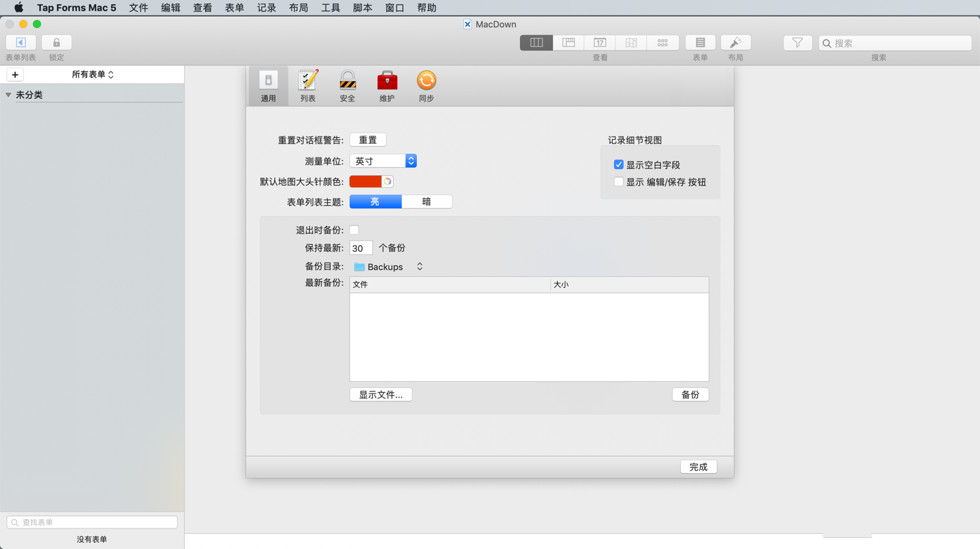980x549 pixels.
Task: Switch to the map view icon
Action: tap(631, 42)
